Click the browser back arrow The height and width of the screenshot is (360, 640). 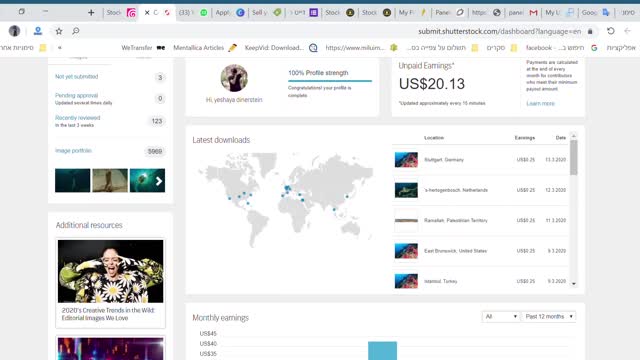point(627,31)
